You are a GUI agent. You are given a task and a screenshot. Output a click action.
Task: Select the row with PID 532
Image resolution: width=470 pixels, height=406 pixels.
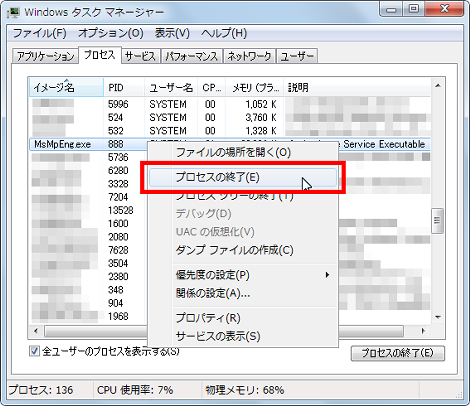[230, 131]
